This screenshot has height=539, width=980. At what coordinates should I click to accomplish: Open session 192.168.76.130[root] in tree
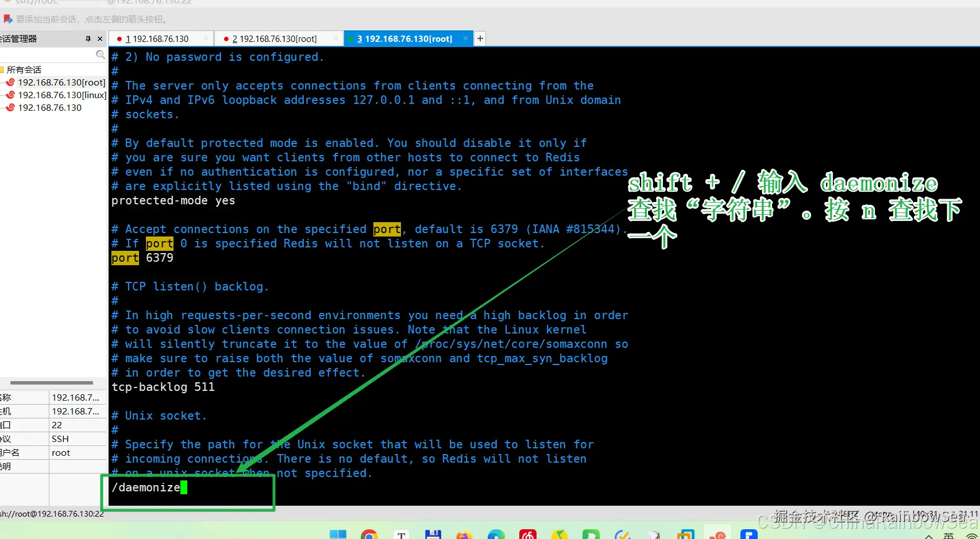coord(61,82)
